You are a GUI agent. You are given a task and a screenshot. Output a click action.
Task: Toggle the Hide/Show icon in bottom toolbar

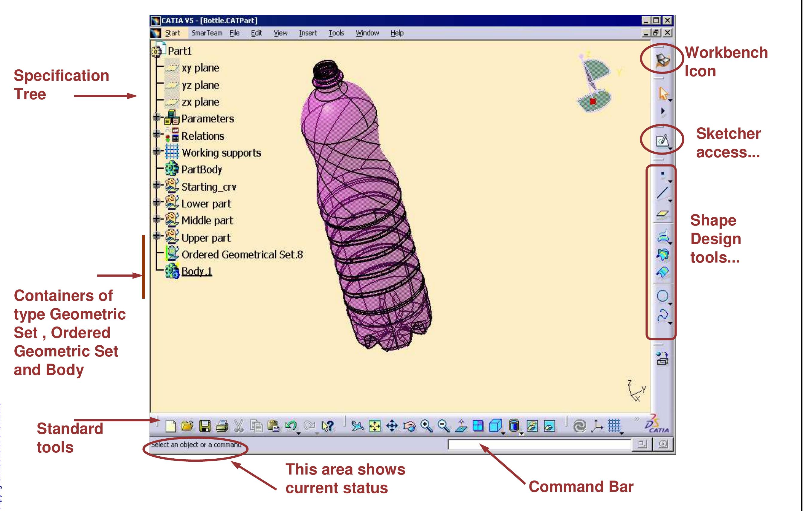(x=532, y=426)
